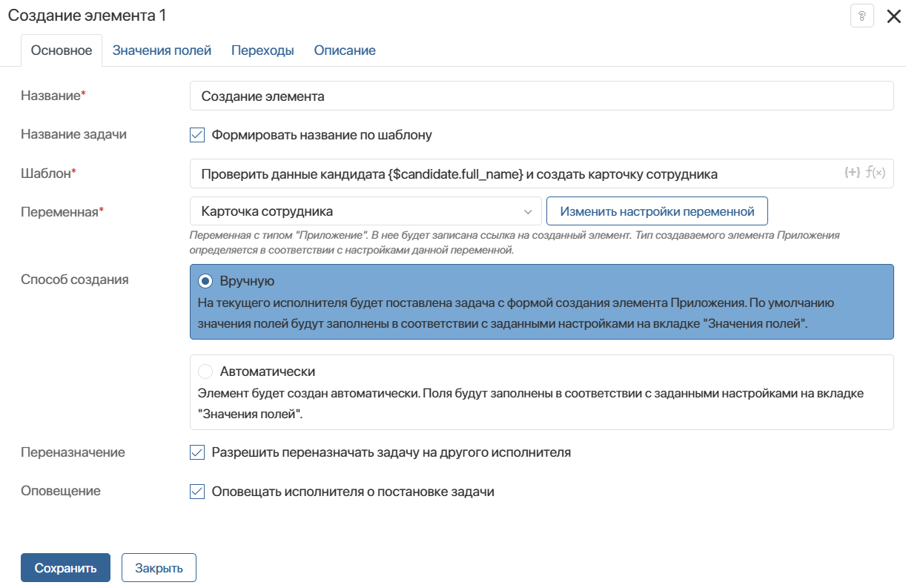The height and width of the screenshot is (588, 906).
Task: Close the dialog with the X icon
Action: [x=893, y=16]
